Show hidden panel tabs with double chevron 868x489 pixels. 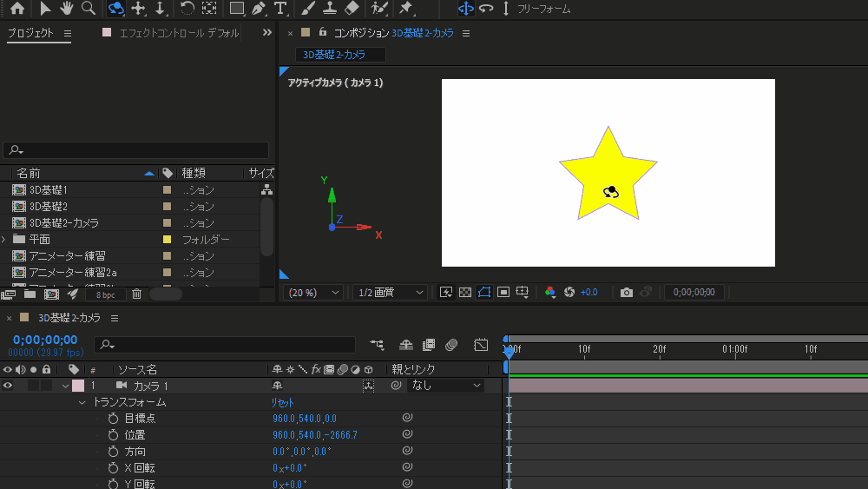pos(266,33)
